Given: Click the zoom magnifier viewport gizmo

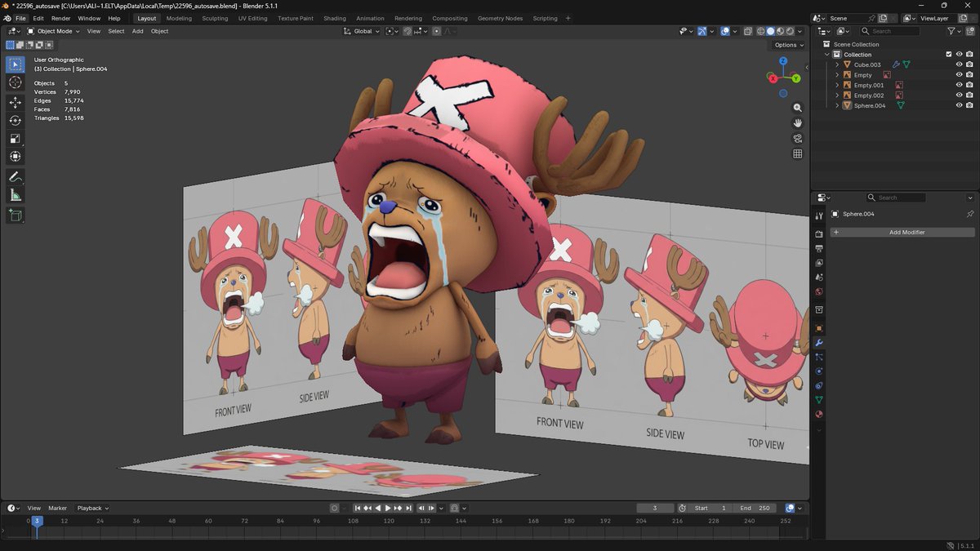Looking at the screenshot, I should (x=798, y=108).
